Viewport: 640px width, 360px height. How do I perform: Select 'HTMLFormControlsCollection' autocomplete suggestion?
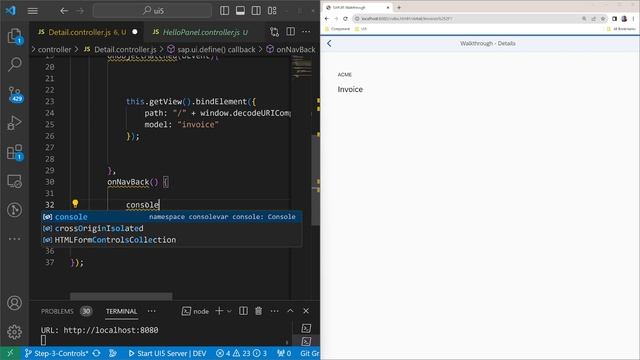click(171, 240)
